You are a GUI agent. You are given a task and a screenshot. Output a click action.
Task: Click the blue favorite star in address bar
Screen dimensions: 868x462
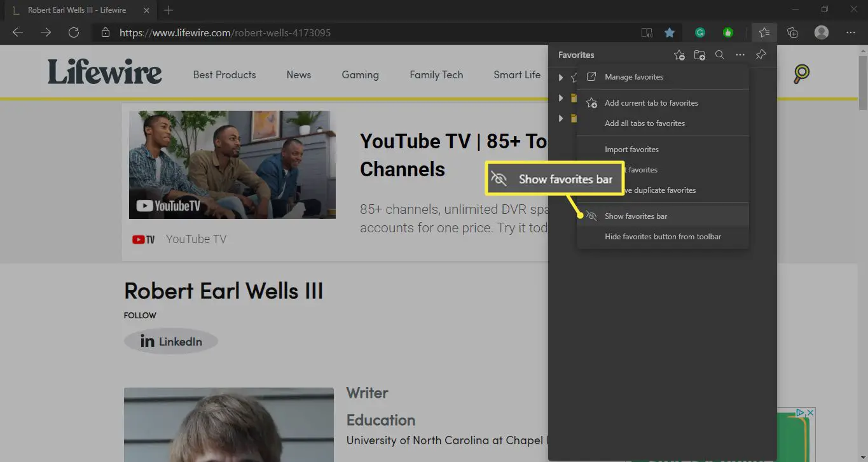click(670, 32)
